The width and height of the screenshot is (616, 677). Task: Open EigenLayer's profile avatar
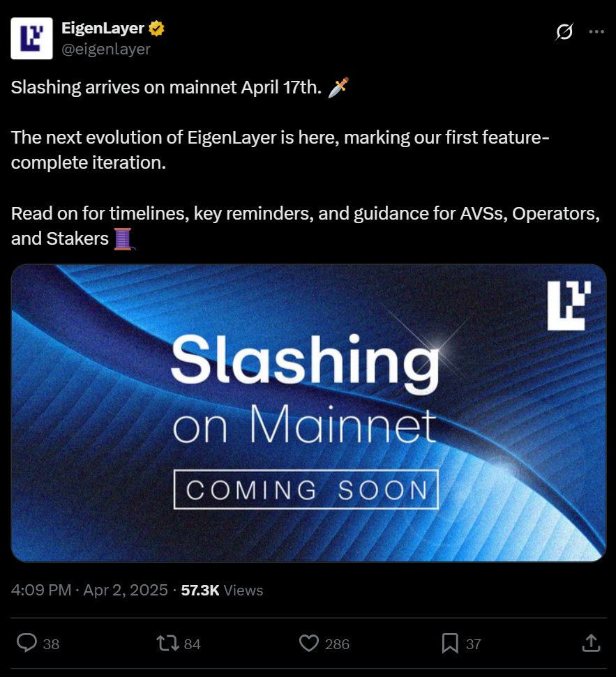(32, 39)
